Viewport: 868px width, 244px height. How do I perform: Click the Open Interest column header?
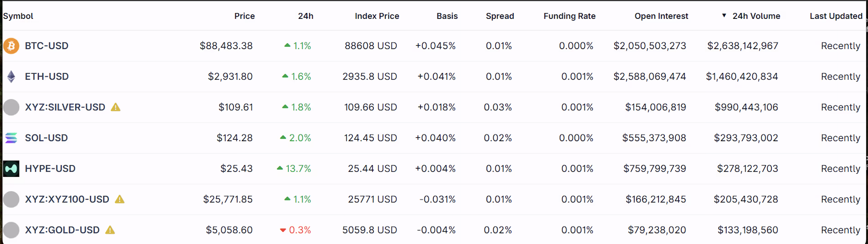click(661, 15)
